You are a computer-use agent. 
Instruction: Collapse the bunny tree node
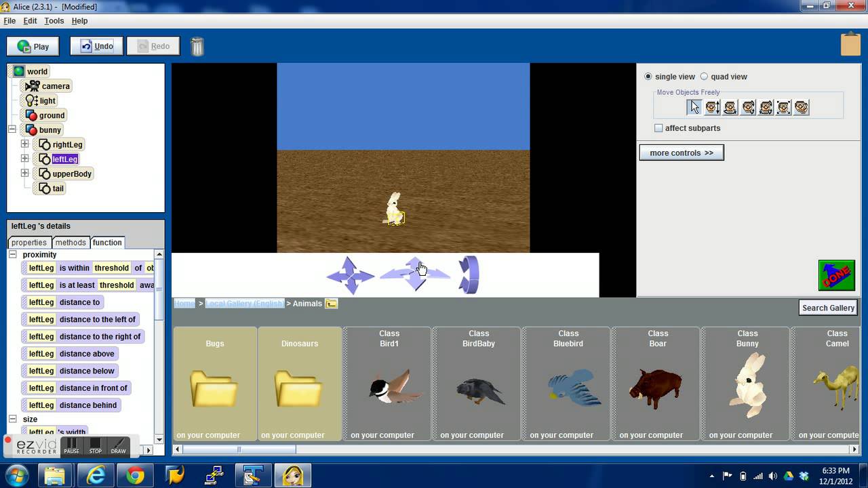[12, 129]
